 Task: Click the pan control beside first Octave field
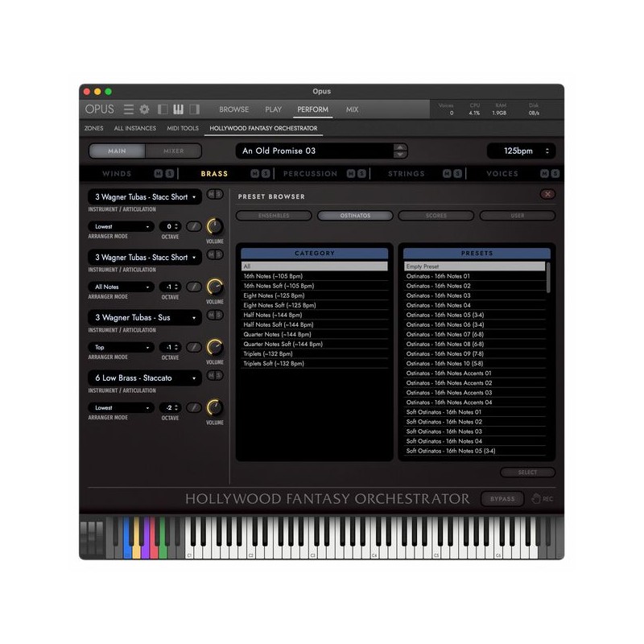(x=193, y=226)
